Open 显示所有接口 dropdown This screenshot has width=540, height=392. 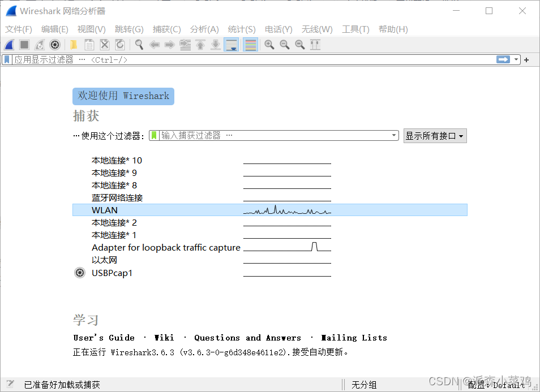click(435, 136)
